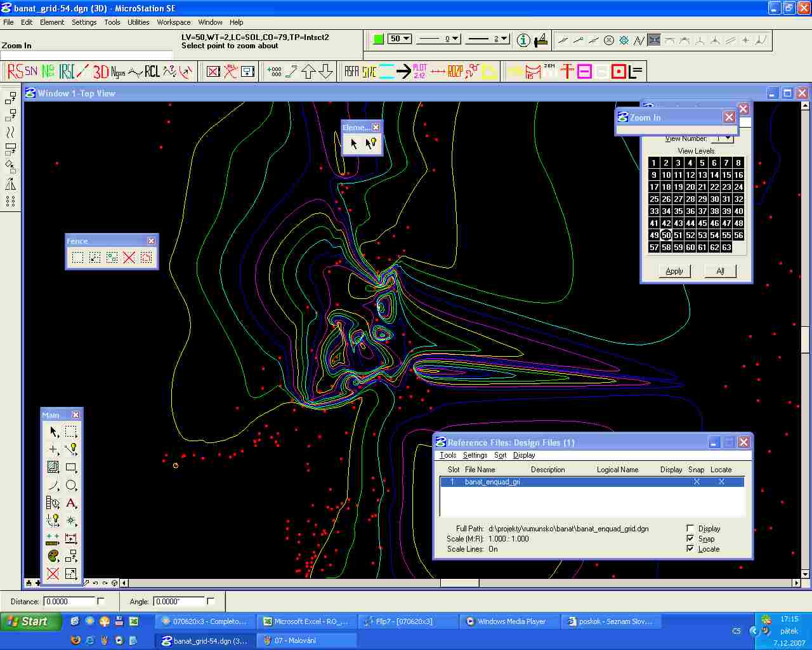The height and width of the screenshot is (650, 812).
Task: Click level 50 in View Levels grid
Action: (x=666, y=235)
